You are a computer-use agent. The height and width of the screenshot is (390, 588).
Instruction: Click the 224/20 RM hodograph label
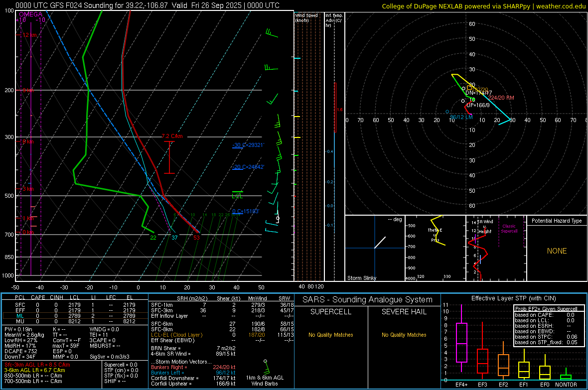(501, 98)
